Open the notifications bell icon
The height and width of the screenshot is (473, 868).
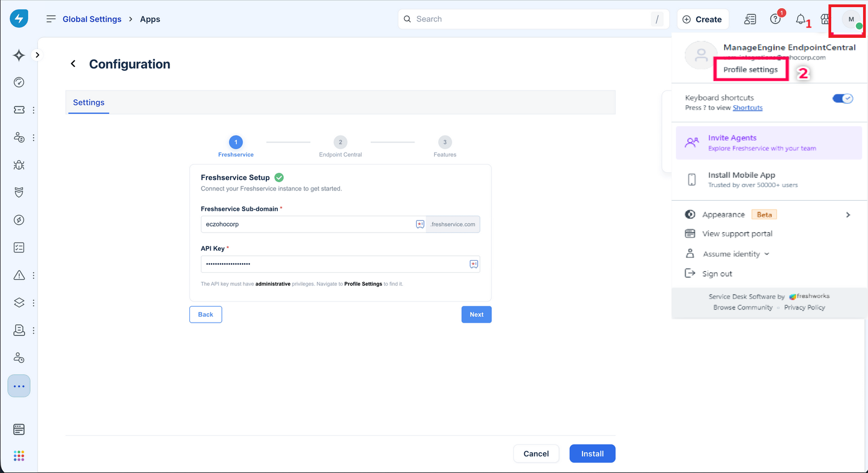[x=800, y=20]
